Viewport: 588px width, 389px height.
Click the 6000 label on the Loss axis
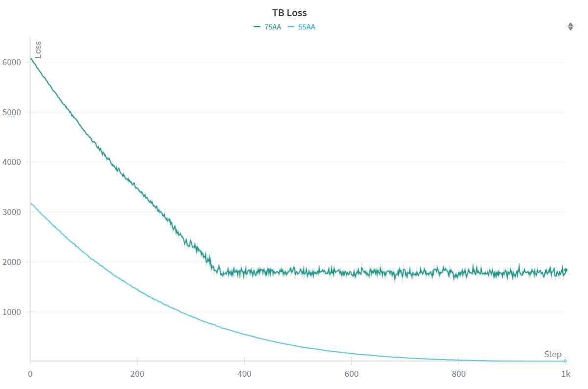point(11,62)
